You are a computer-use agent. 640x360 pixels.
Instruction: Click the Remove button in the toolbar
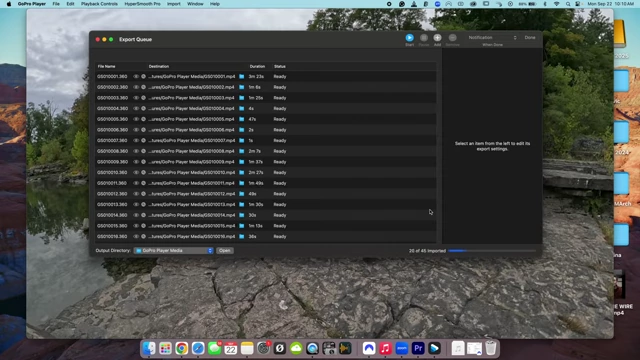[x=452, y=38]
